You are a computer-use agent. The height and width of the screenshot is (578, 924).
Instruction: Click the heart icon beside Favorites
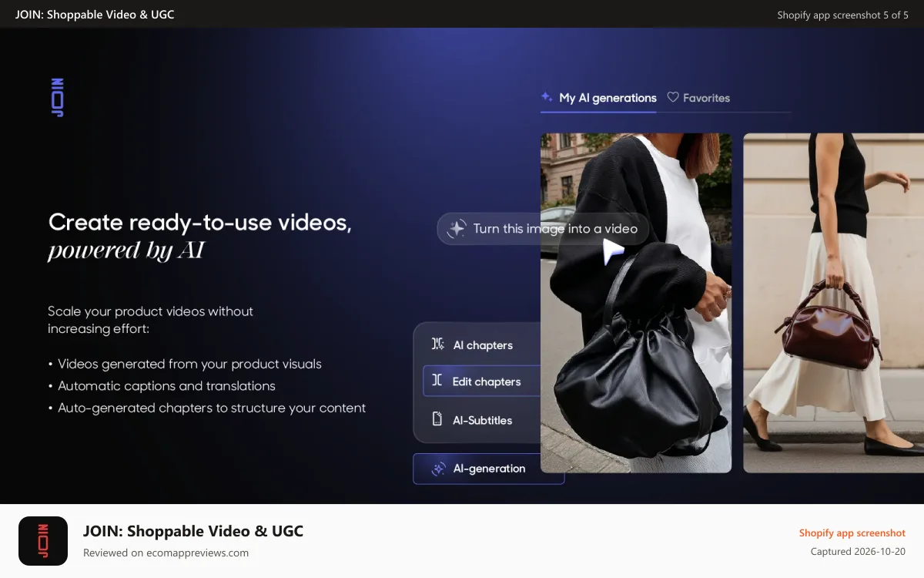pos(673,97)
